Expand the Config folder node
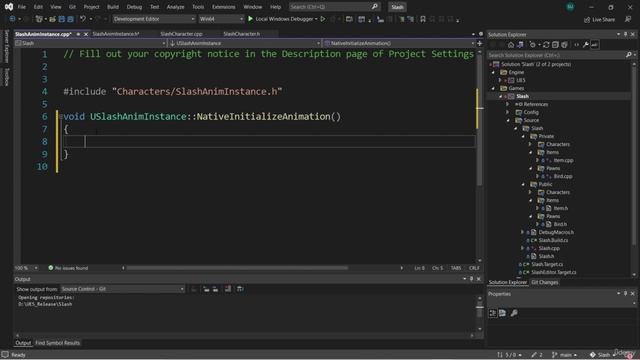This screenshot has width=640, height=360. 508,112
